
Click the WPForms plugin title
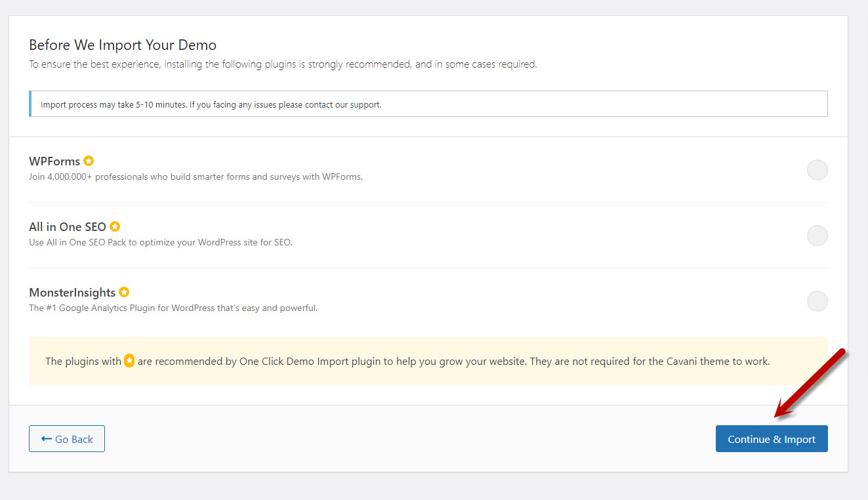(54, 161)
